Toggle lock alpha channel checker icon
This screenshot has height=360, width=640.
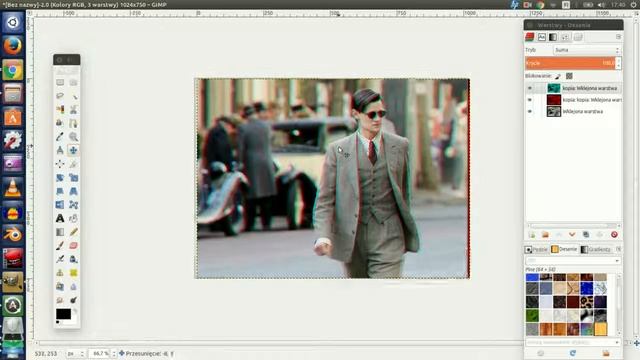pyautogui.click(x=569, y=76)
